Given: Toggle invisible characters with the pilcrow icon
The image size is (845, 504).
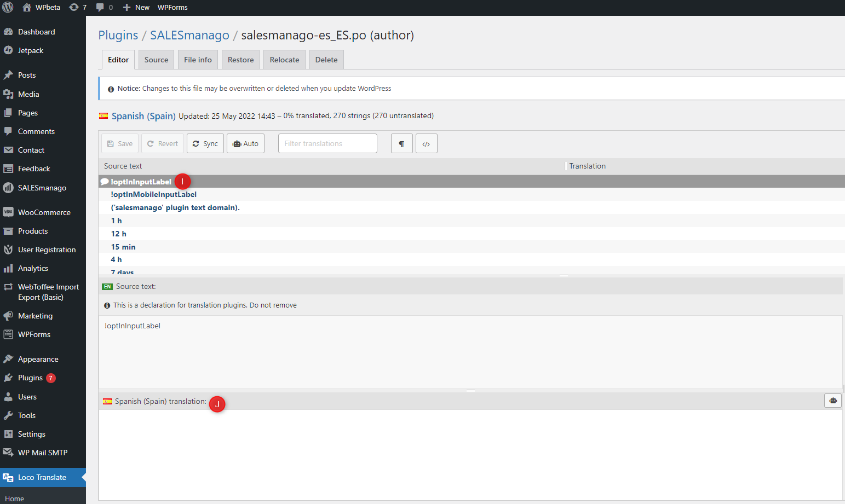Looking at the screenshot, I should click(x=401, y=143).
